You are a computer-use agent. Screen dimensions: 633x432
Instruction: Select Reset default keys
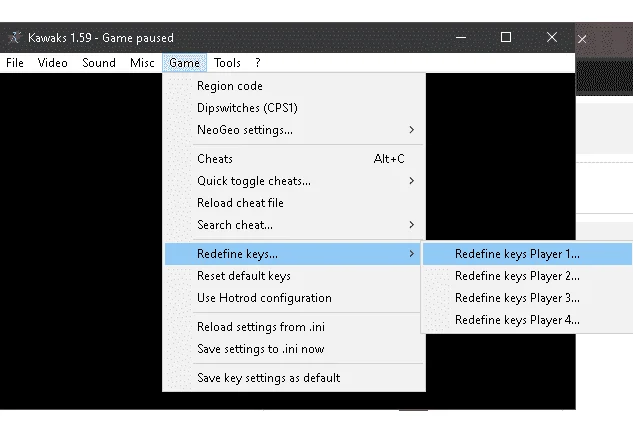pyautogui.click(x=294, y=276)
